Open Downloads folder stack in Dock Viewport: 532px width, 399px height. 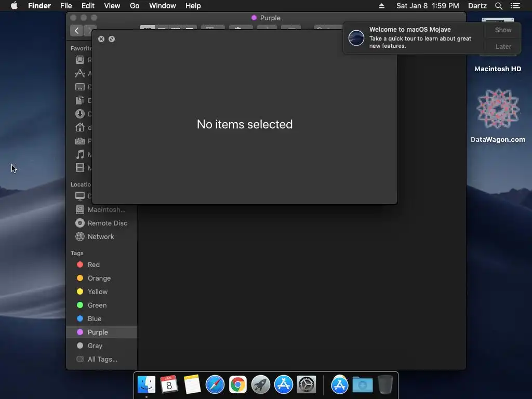pyautogui.click(x=362, y=384)
